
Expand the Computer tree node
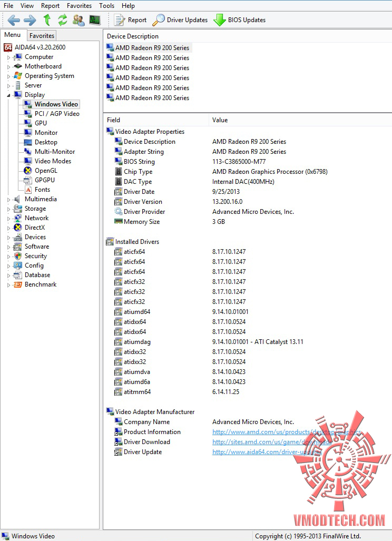tap(8, 57)
